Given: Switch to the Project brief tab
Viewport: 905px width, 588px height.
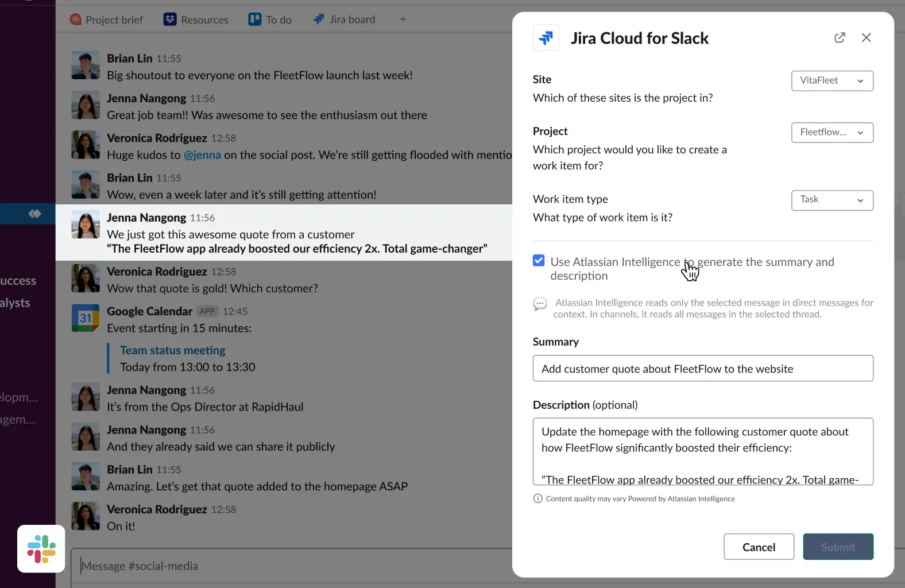Looking at the screenshot, I should click(107, 20).
